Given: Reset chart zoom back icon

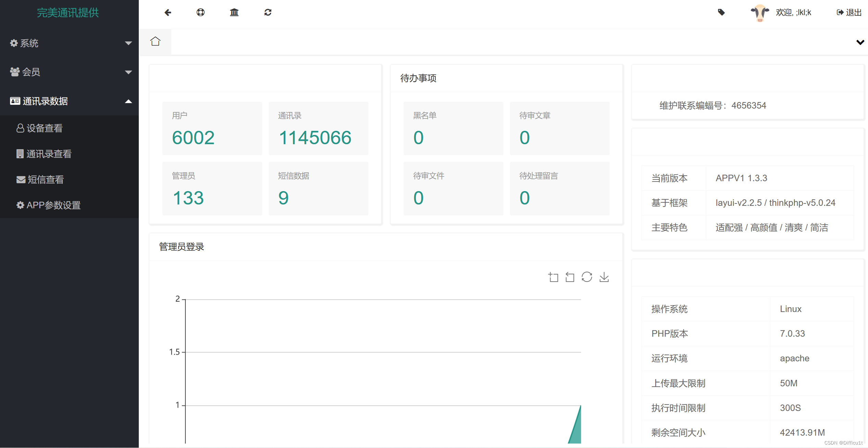Looking at the screenshot, I should (x=570, y=277).
